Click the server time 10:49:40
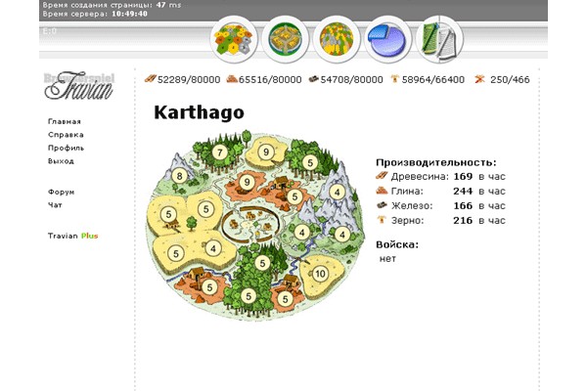 click(129, 14)
